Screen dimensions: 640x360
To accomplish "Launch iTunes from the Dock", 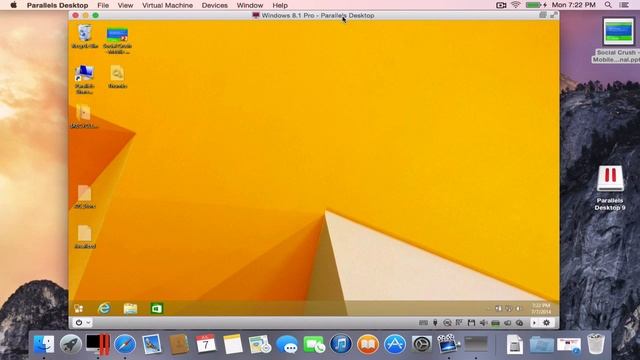I will 341,344.
